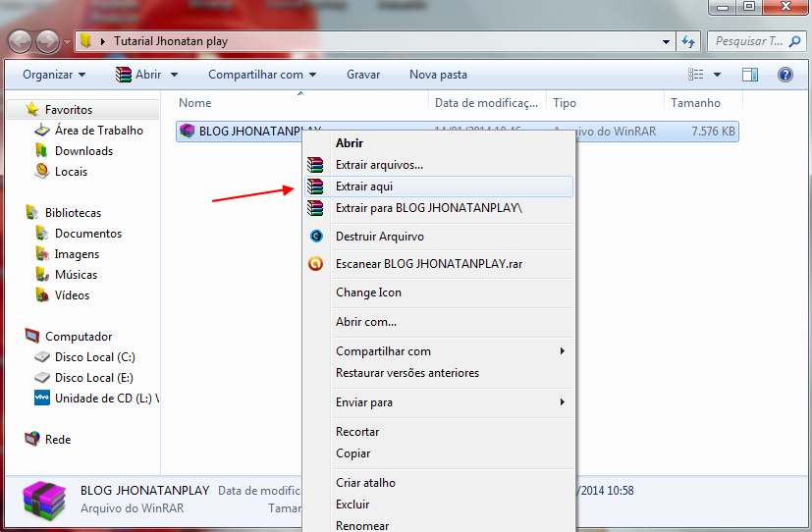Viewport: 812px width, 532px height.
Task: Click the Rede network icon
Action: 32,439
